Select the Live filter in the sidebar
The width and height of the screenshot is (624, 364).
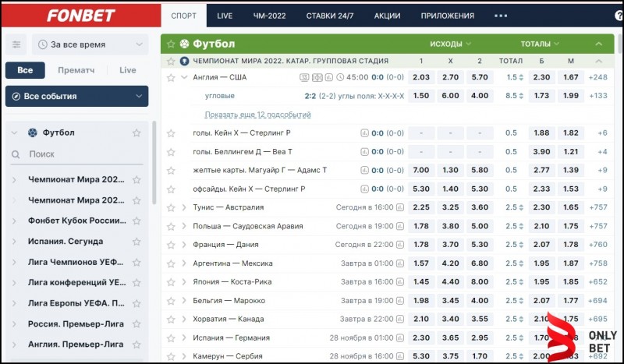point(128,70)
